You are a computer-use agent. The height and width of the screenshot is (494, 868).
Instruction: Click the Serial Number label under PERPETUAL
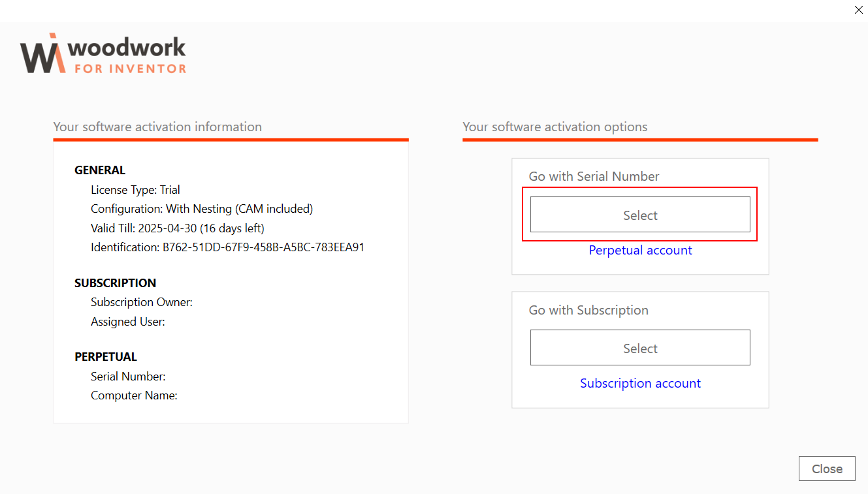coord(128,377)
